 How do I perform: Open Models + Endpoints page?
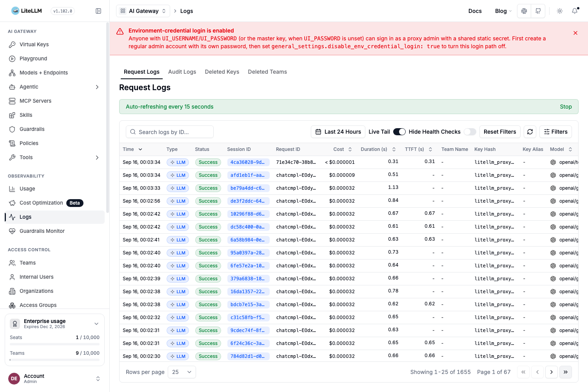(54, 73)
